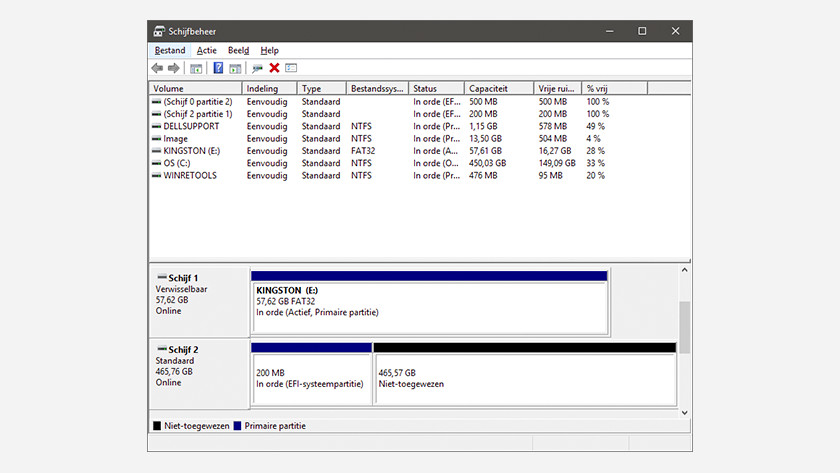
Task: Sort by the Volume column header
Action: click(x=196, y=88)
